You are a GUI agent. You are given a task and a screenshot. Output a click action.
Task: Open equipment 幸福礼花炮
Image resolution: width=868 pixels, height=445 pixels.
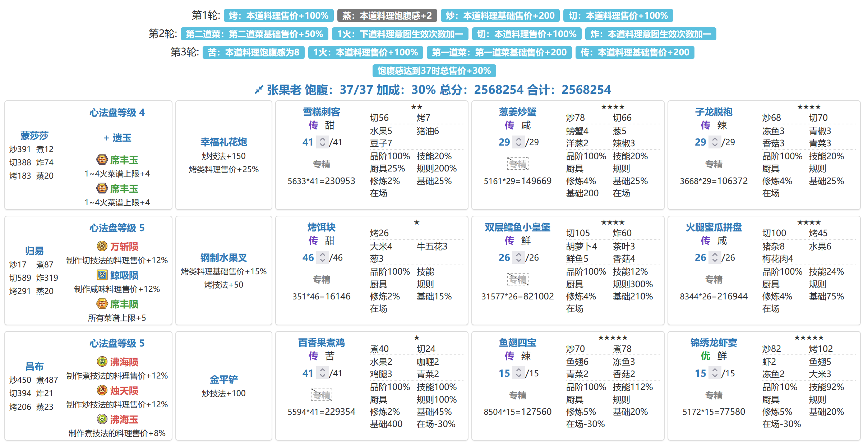click(223, 142)
